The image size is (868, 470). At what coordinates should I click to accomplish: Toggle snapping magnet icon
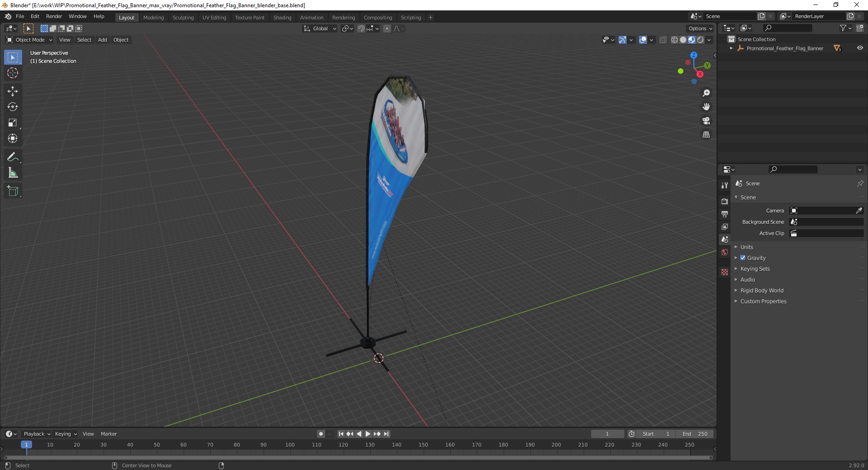pos(361,28)
